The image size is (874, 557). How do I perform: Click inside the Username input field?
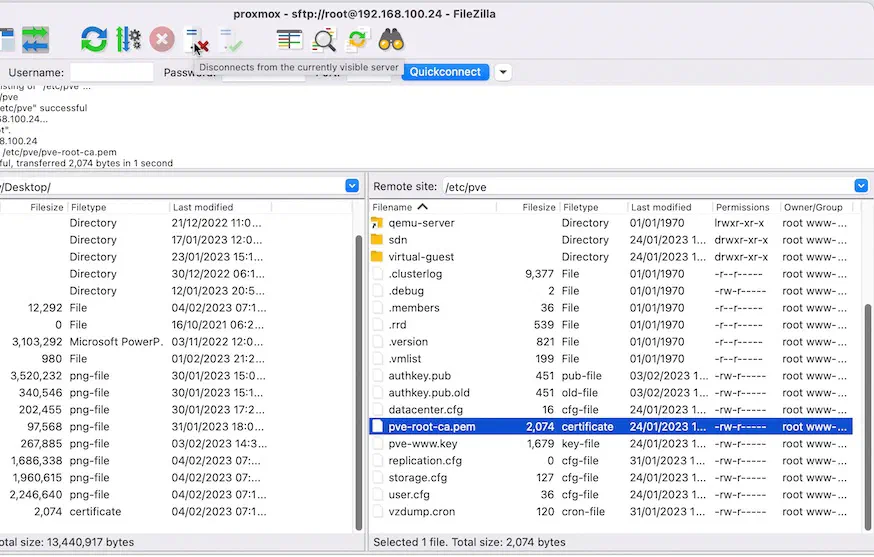pyautogui.click(x=111, y=72)
